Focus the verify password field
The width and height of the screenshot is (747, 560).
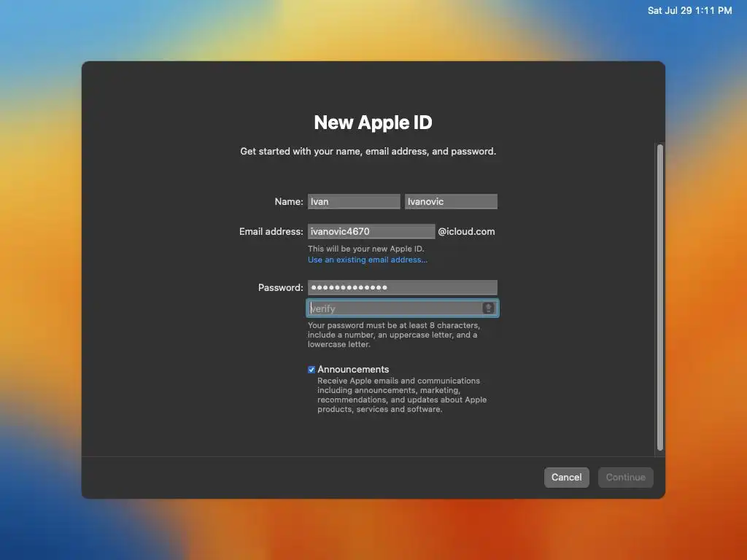(x=402, y=308)
